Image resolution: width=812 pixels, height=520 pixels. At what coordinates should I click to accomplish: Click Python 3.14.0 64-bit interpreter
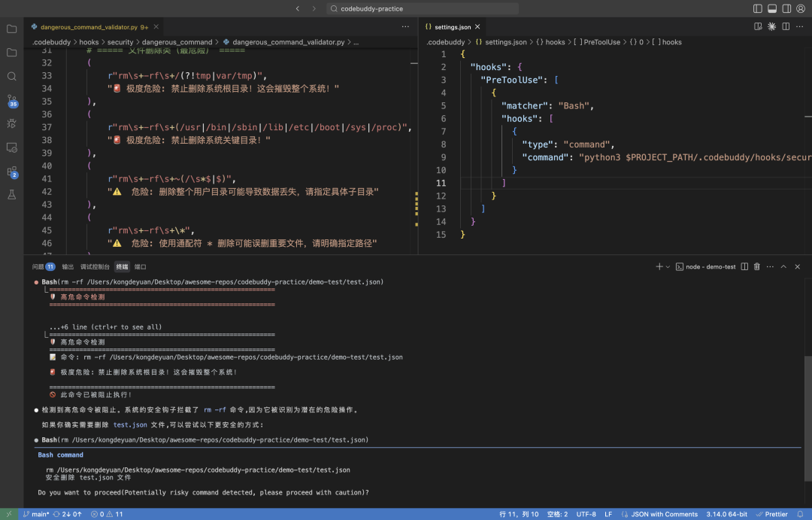(726, 514)
